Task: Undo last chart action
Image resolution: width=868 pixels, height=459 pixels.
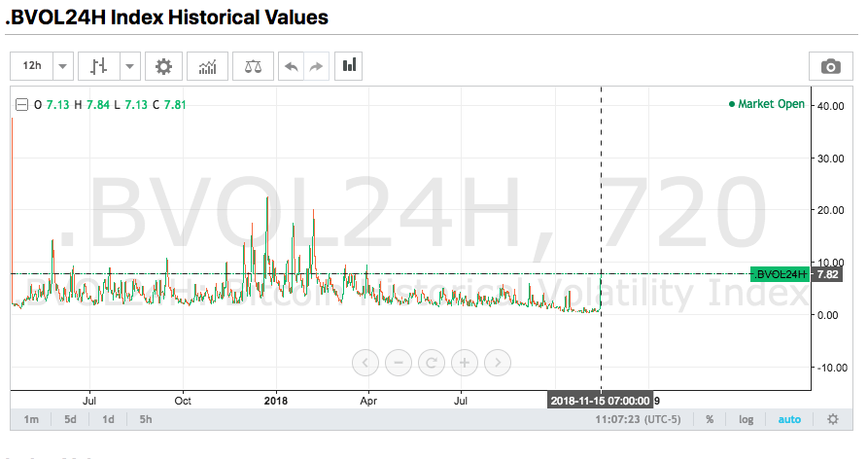Action: click(x=292, y=66)
